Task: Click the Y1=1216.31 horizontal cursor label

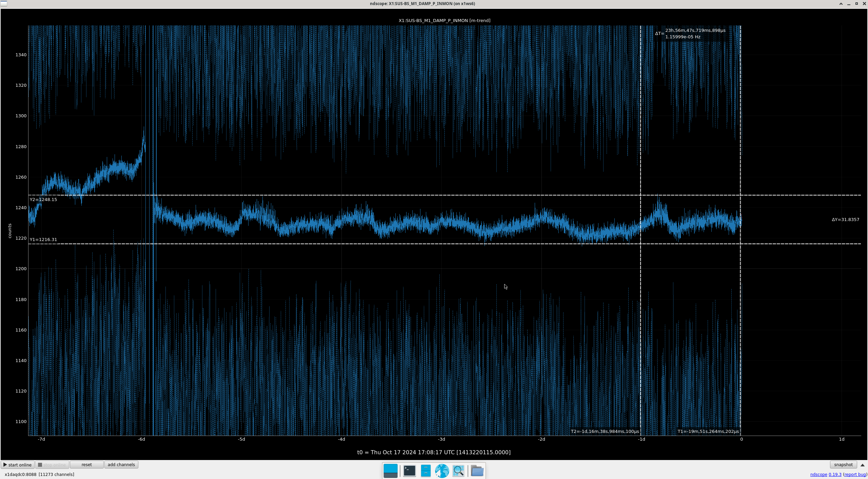Action: click(43, 239)
